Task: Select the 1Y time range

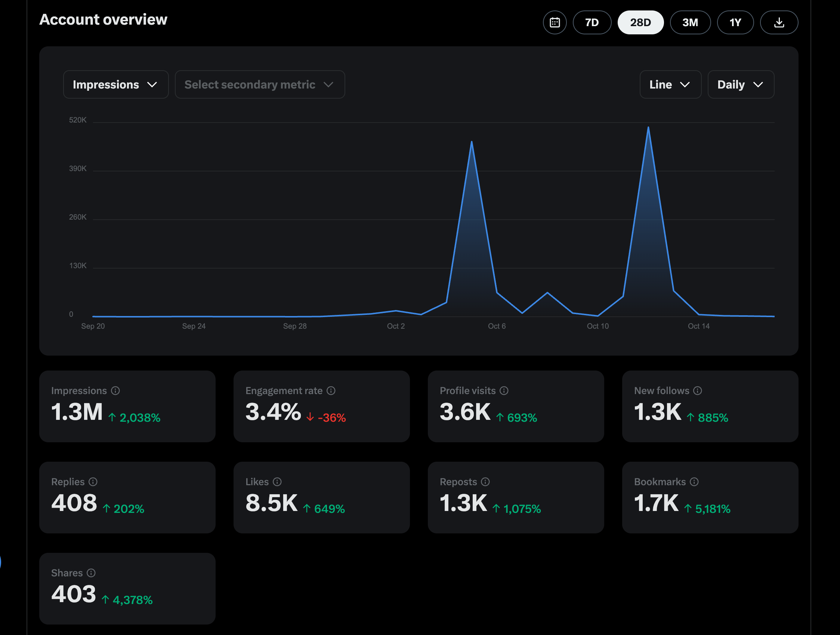Action: (735, 22)
